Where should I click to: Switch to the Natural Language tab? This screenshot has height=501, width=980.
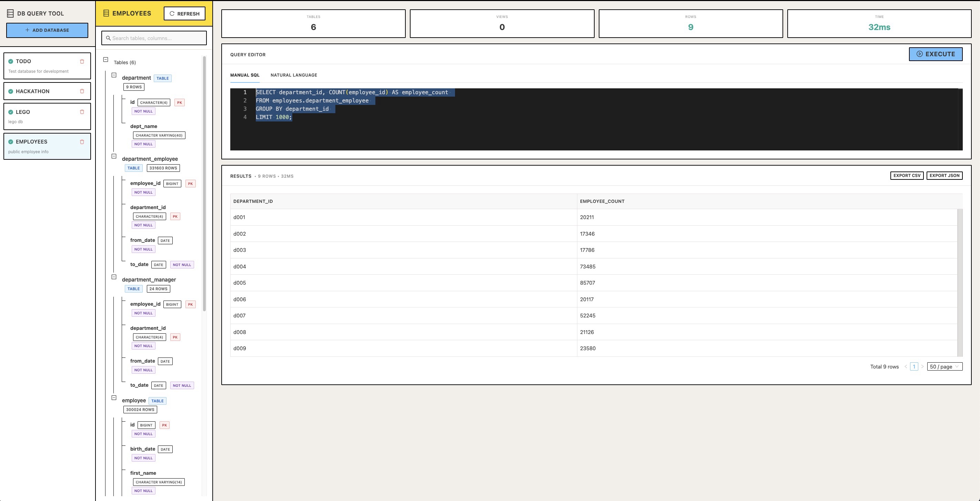[x=294, y=75]
